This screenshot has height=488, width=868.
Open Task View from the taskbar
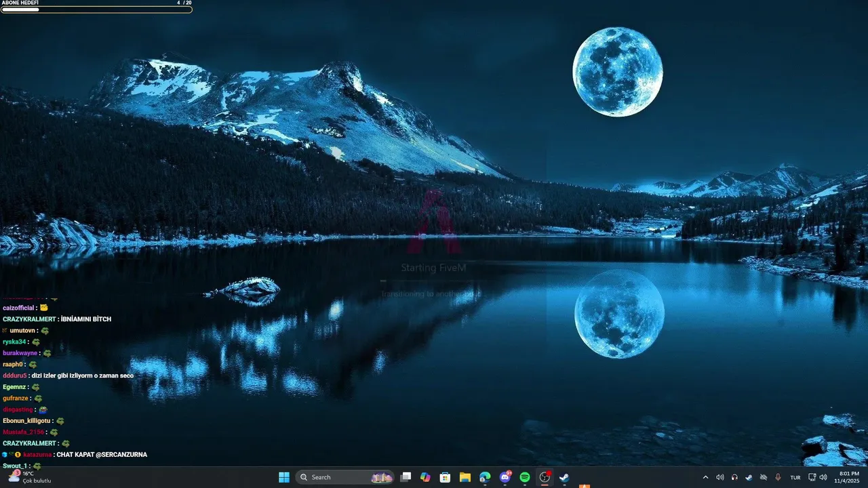click(x=406, y=477)
